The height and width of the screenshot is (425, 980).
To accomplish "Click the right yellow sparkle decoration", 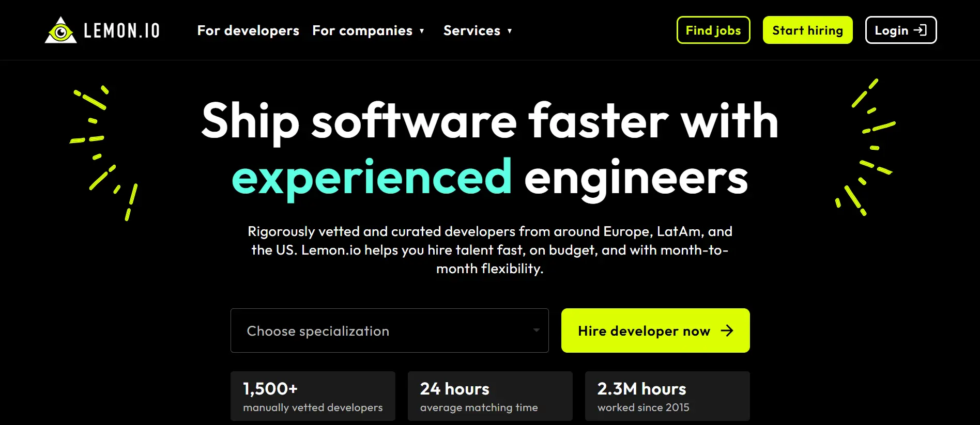I will [x=866, y=147].
